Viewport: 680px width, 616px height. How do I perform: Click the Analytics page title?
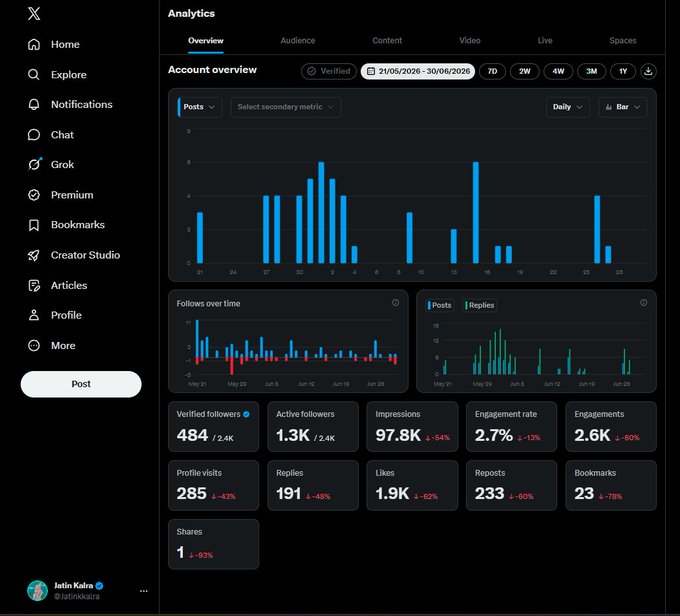pyautogui.click(x=191, y=13)
